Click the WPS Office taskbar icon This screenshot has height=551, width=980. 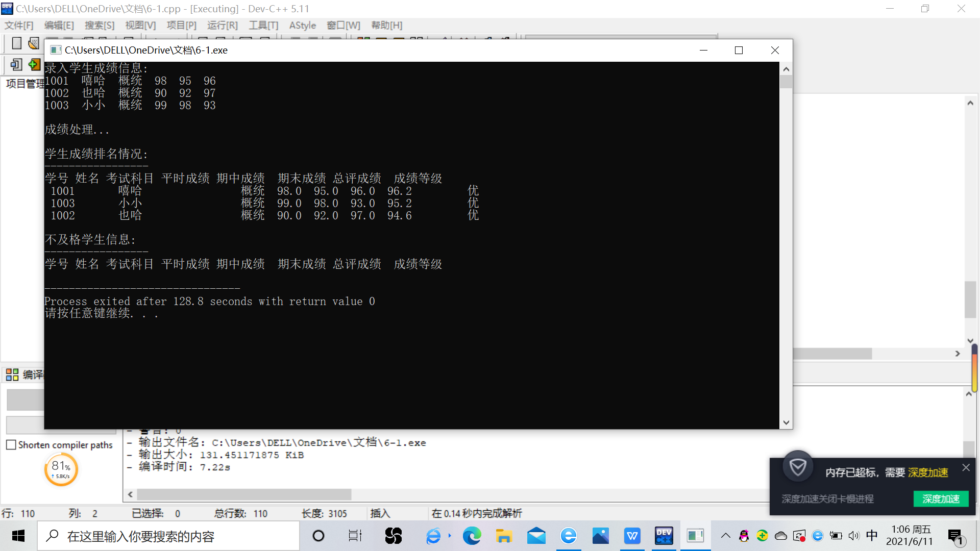coord(632,536)
